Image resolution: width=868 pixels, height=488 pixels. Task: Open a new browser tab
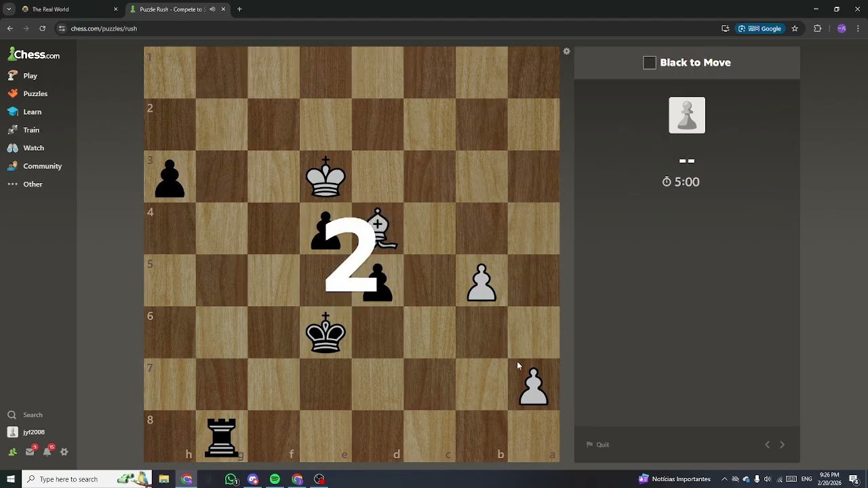[x=239, y=9]
